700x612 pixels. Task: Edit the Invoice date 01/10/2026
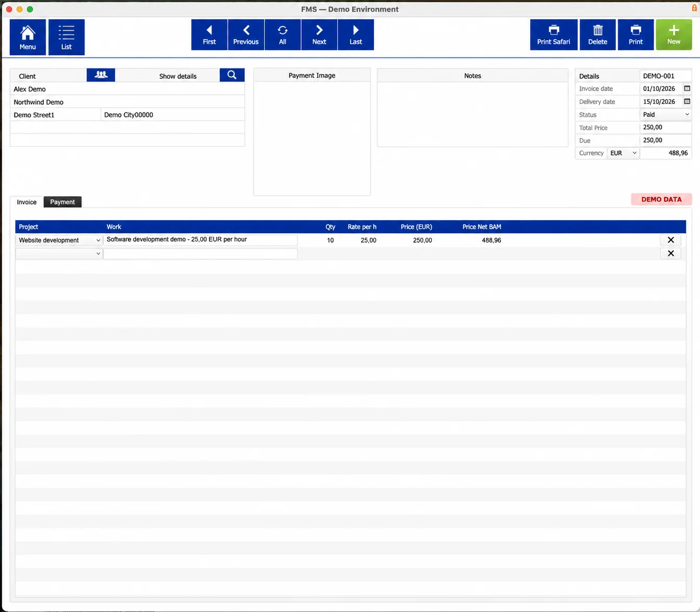(x=661, y=89)
